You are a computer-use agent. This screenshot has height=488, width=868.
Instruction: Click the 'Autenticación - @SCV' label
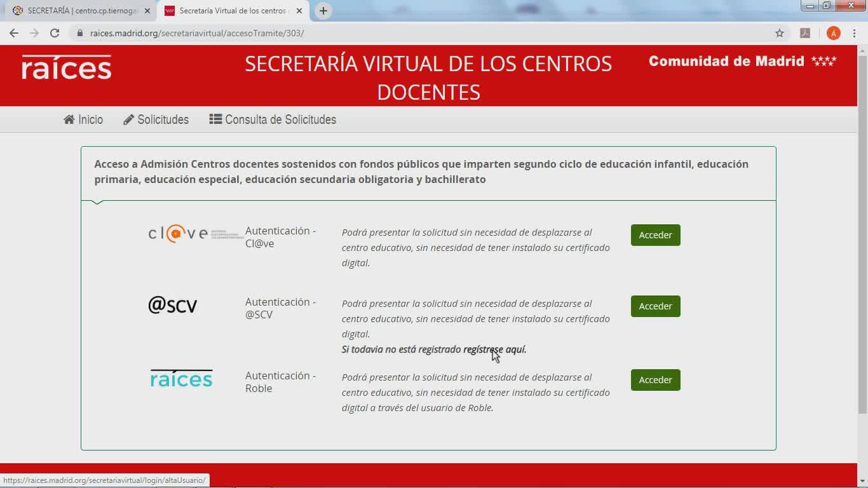[280, 308]
